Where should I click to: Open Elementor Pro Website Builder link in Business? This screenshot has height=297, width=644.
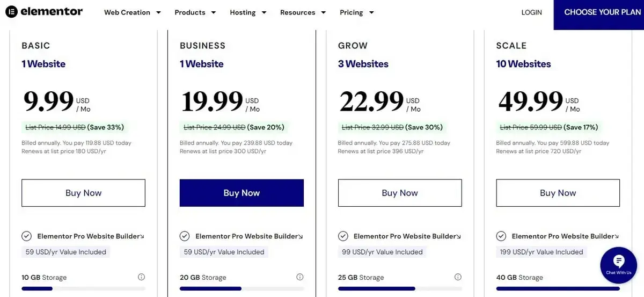pyautogui.click(x=246, y=236)
